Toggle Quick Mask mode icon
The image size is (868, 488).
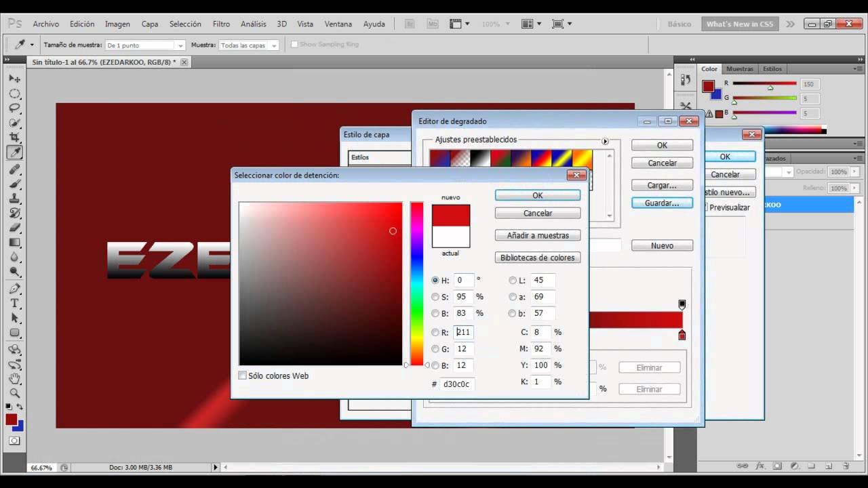click(14, 441)
